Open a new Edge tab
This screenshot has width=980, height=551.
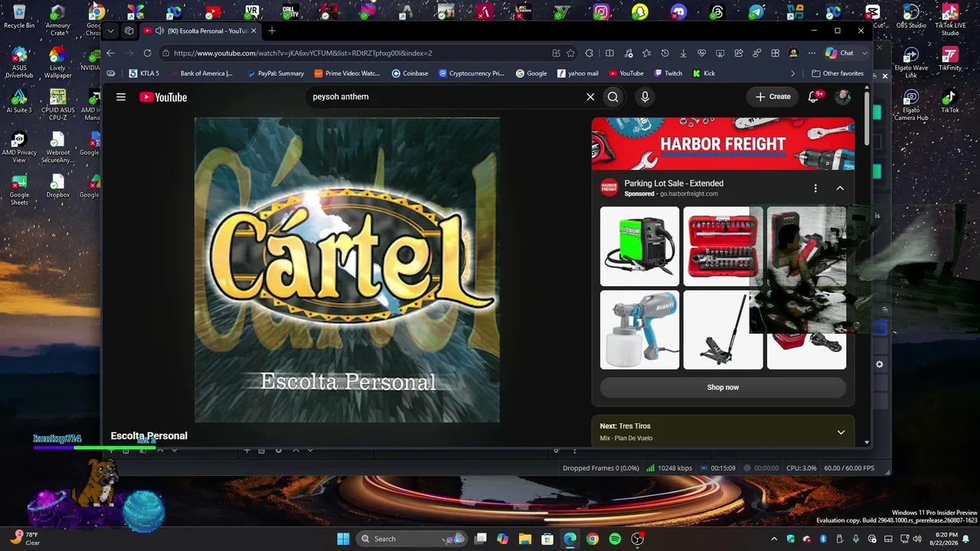[272, 31]
